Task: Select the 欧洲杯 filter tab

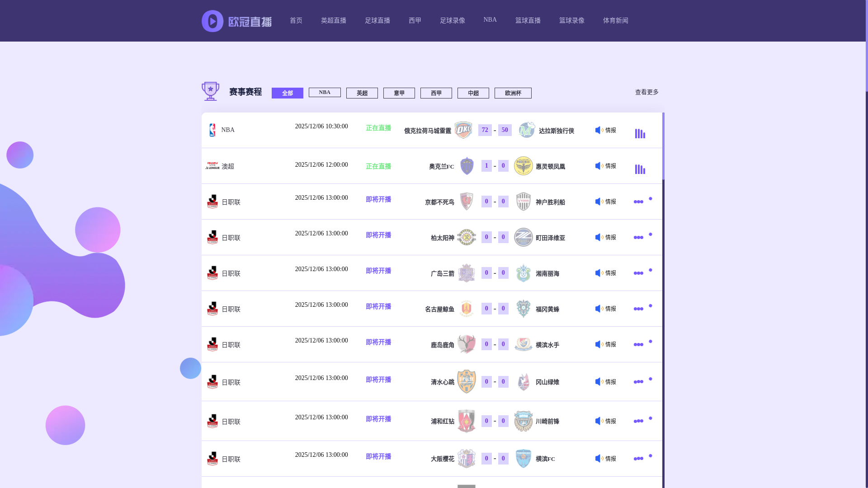Action: [x=513, y=93]
